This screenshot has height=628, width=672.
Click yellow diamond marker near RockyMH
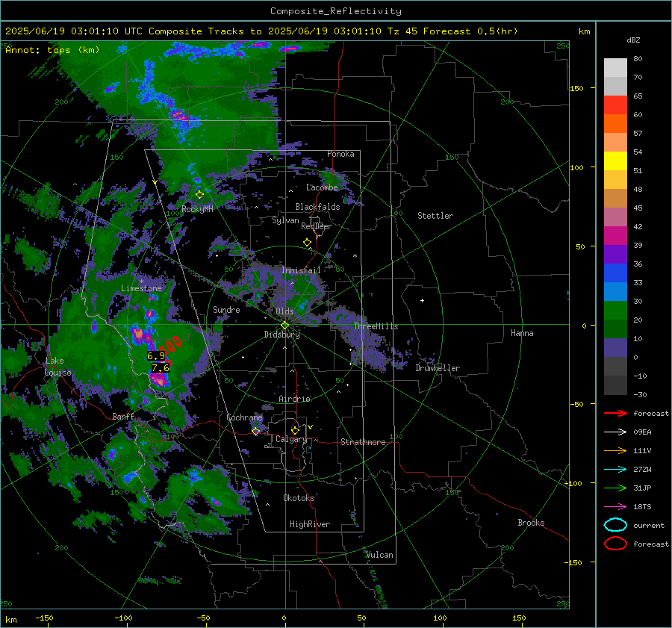[199, 195]
